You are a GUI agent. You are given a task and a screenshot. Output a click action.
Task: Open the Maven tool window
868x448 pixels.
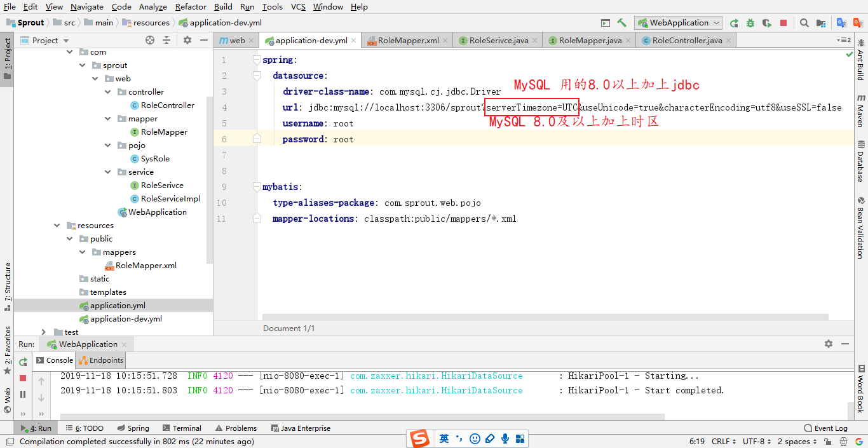click(861, 111)
